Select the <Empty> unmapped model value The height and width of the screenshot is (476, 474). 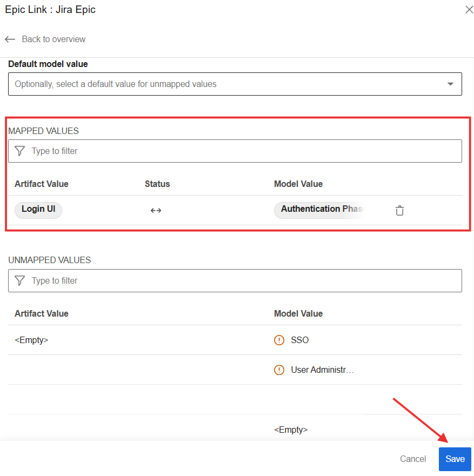coord(291,430)
